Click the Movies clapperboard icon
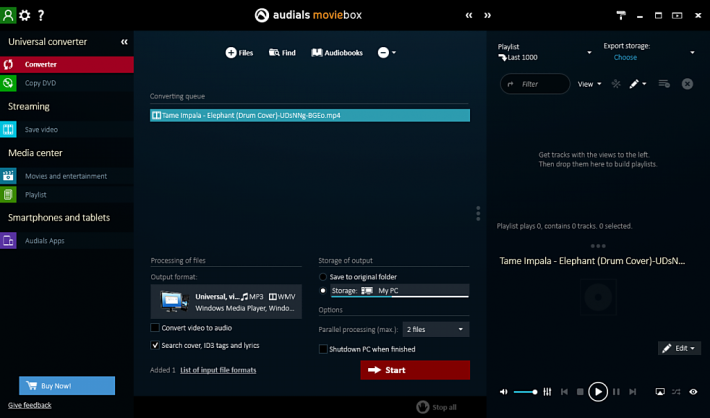 pos(8,176)
